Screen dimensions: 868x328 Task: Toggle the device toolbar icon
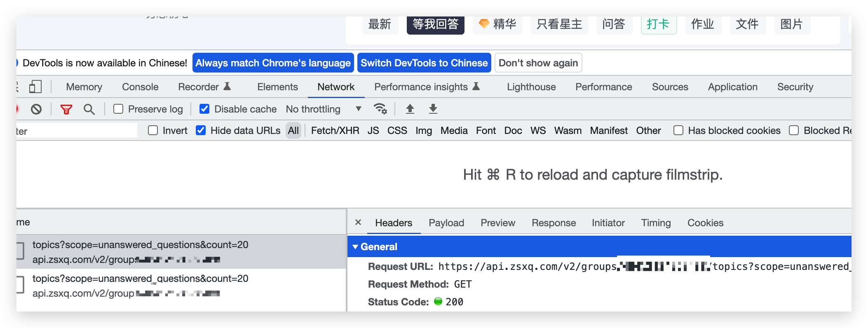35,87
